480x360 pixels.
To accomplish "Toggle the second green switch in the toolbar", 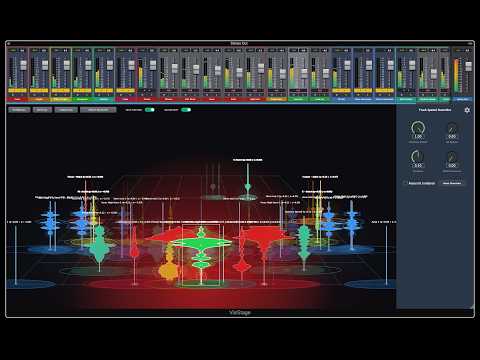I will point(186,110).
